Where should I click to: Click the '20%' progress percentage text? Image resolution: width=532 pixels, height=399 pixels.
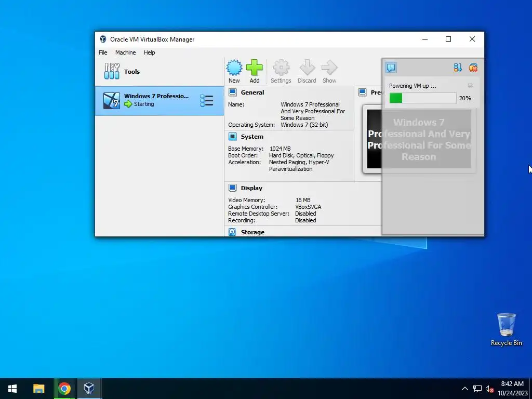(x=465, y=98)
